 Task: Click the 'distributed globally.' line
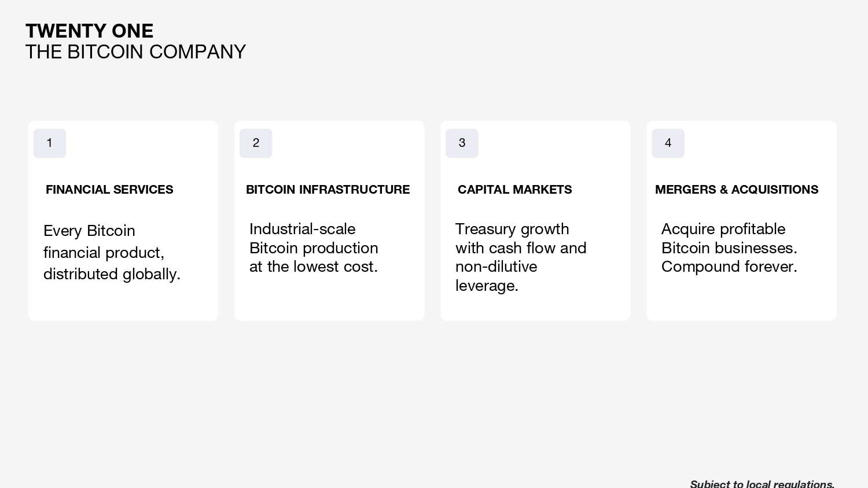[112, 274]
